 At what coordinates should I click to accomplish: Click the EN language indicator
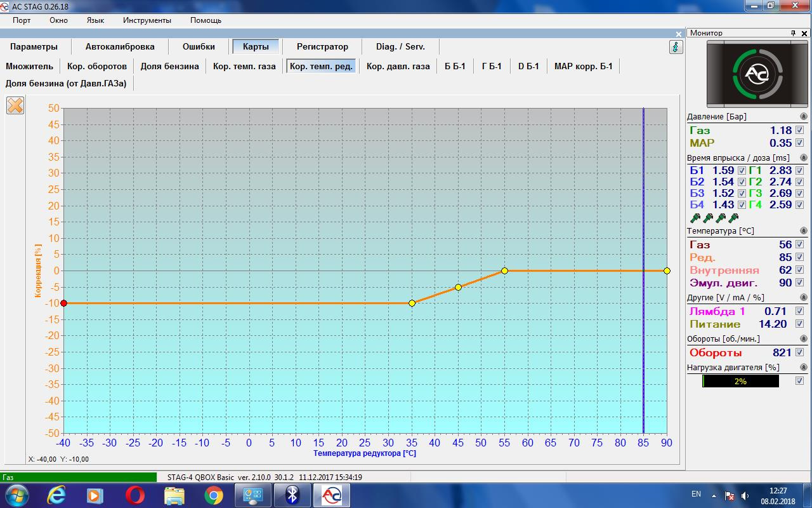tap(696, 494)
